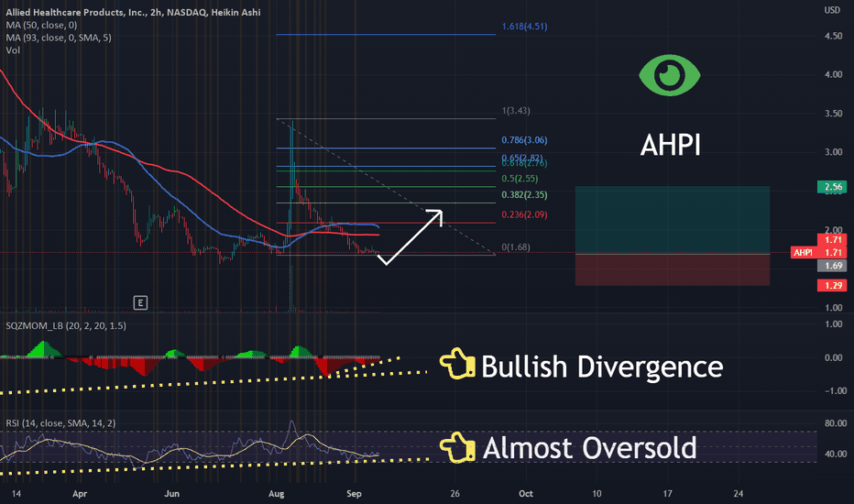The height and width of the screenshot is (504, 854).
Task: Click the Fibonacci label '0.236(2.09)'
Action: (x=524, y=214)
